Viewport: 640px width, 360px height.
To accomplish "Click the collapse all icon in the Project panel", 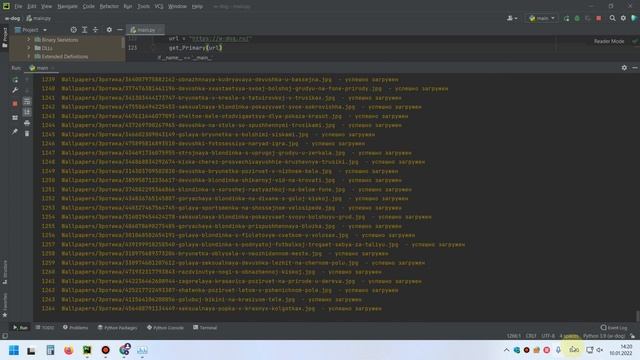I will point(95,30).
